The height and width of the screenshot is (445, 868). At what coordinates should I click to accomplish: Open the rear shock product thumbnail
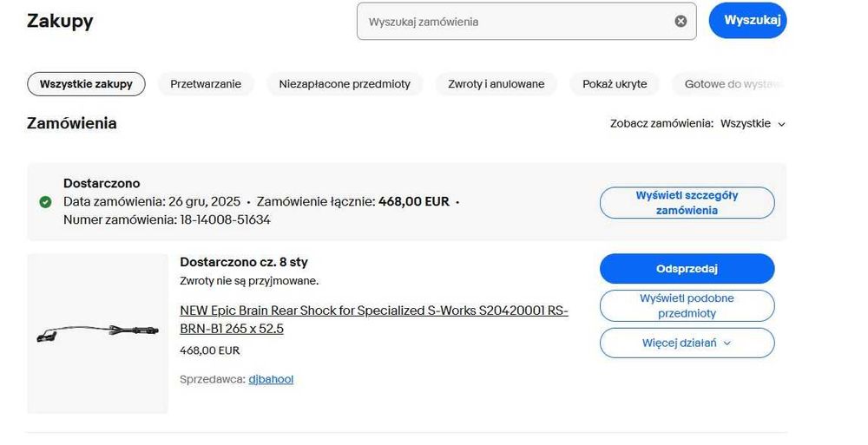pos(97,333)
